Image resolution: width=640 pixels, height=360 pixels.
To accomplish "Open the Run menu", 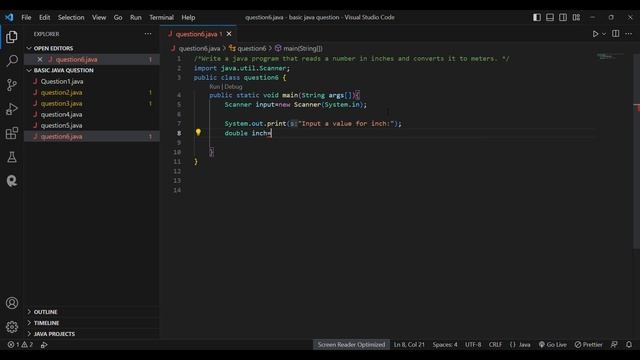I will pyautogui.click(x=136, y=17).
